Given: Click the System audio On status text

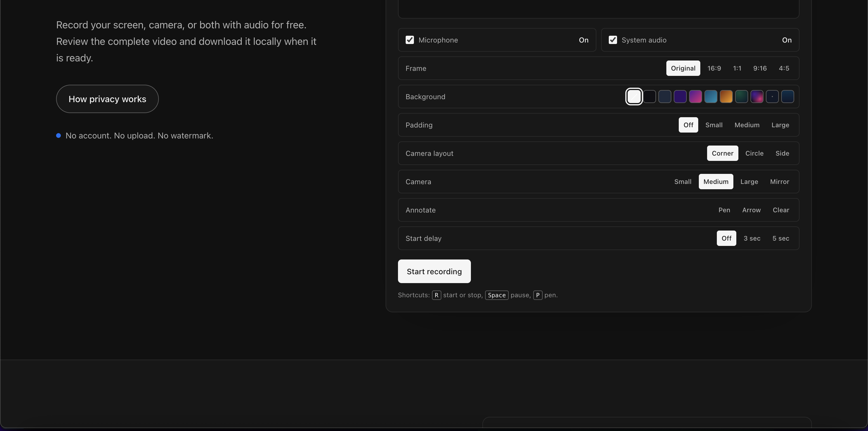Looking at the screenshot, I should coord(787,40).
